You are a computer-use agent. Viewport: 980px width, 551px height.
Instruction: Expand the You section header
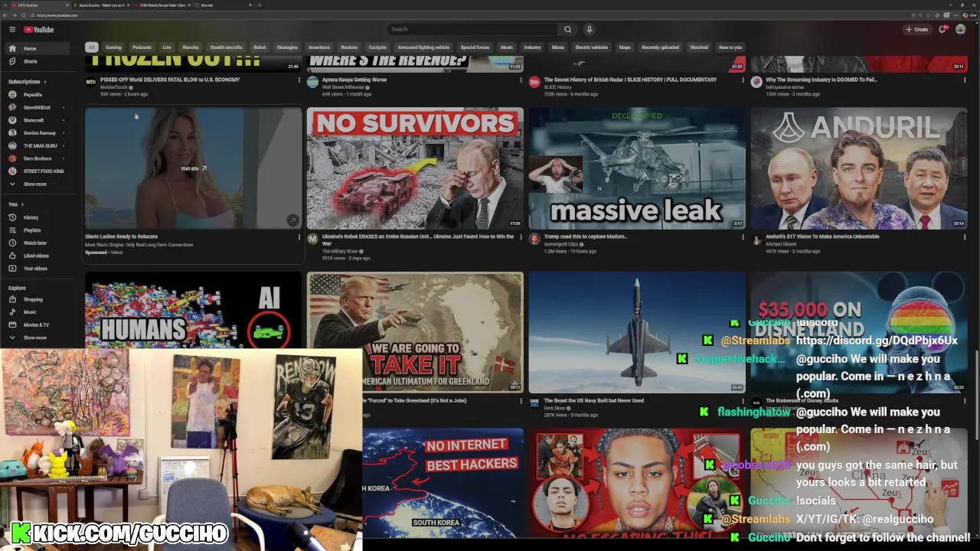pyautogui.click(x=15, y=204)
